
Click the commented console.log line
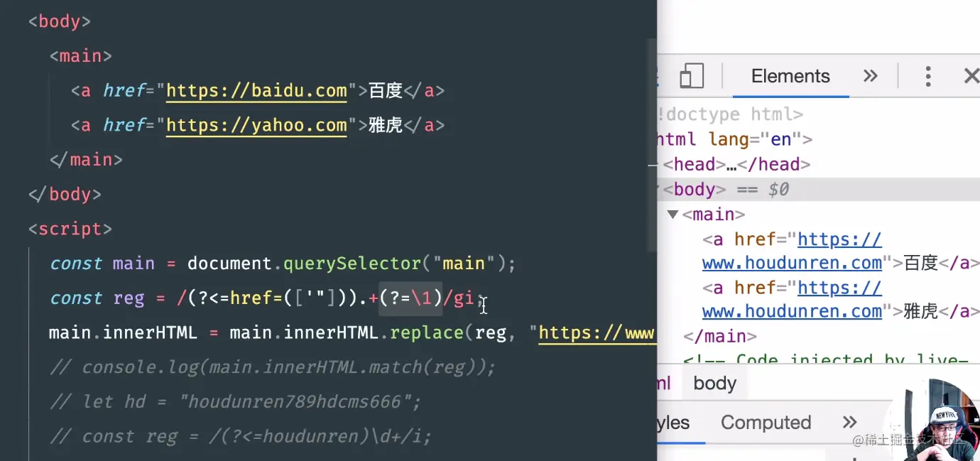pos(273,367)
